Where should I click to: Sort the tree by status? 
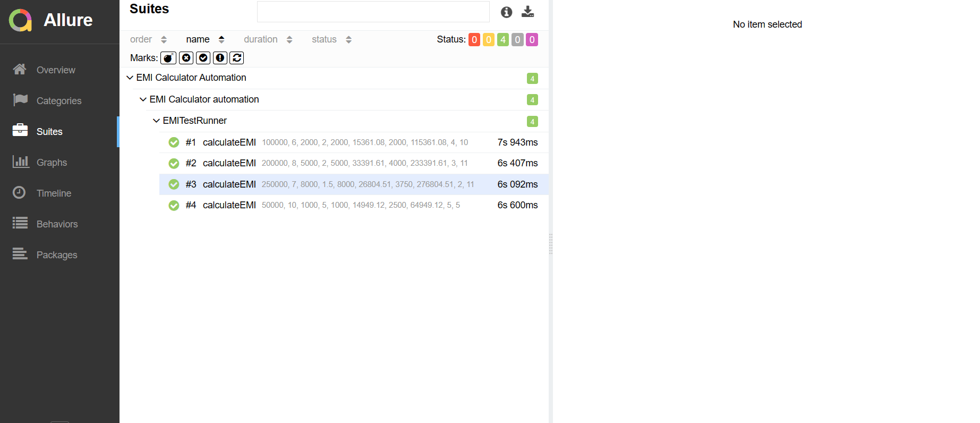[331, 39]
